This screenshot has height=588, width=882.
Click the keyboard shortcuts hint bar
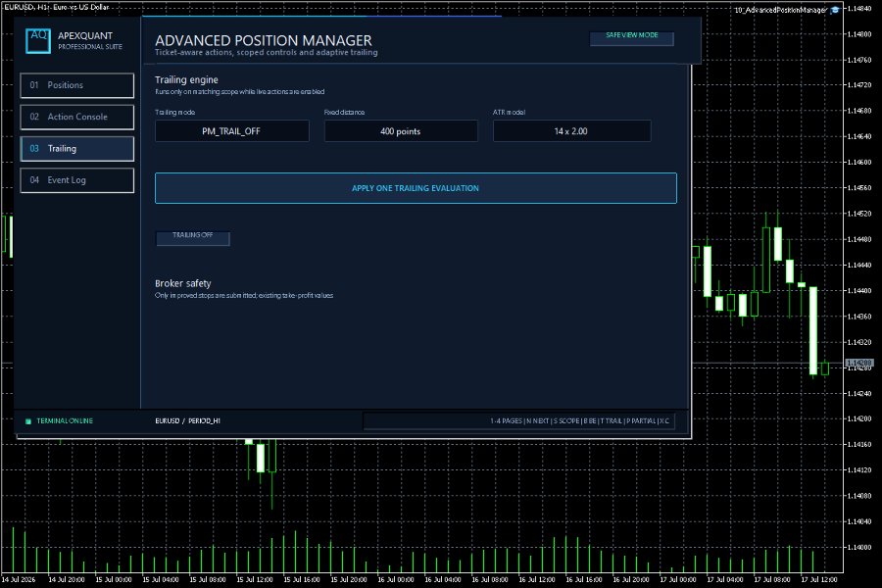tap(518, 420)
